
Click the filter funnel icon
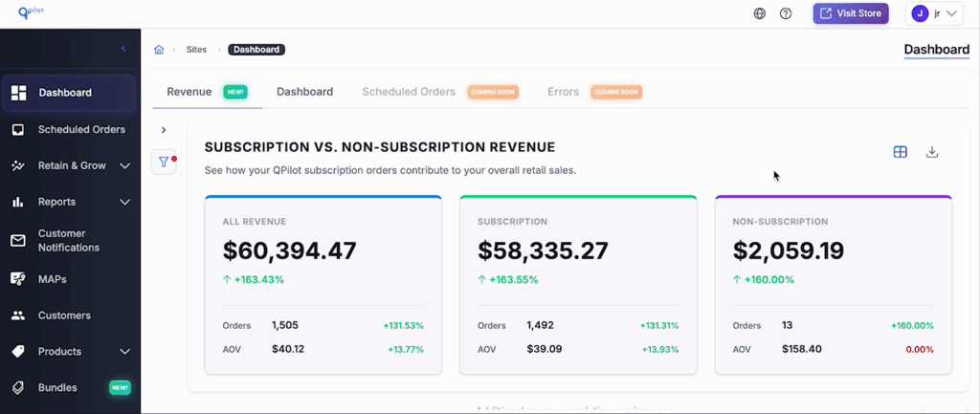pyautogui.click(x=164, y=163)
